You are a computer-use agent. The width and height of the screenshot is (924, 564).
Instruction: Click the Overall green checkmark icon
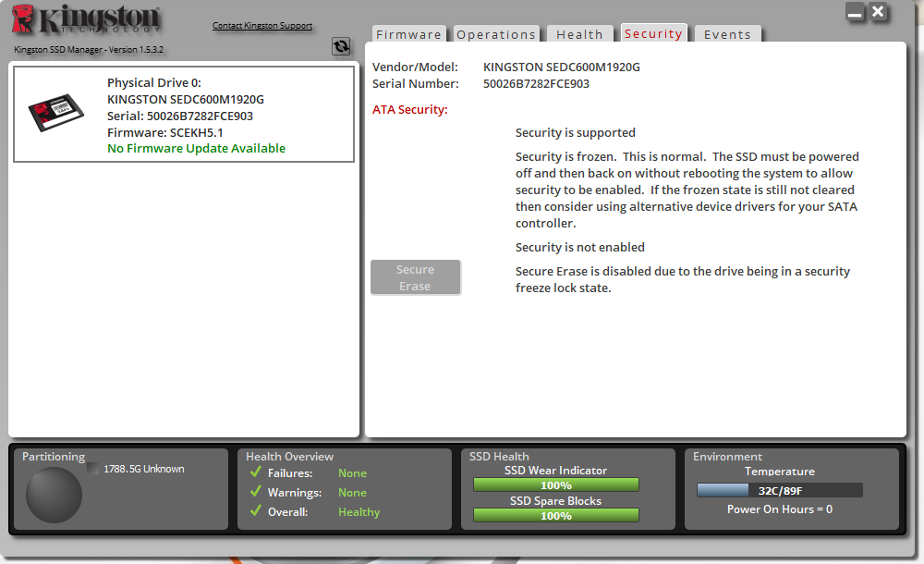pos(256,511)
